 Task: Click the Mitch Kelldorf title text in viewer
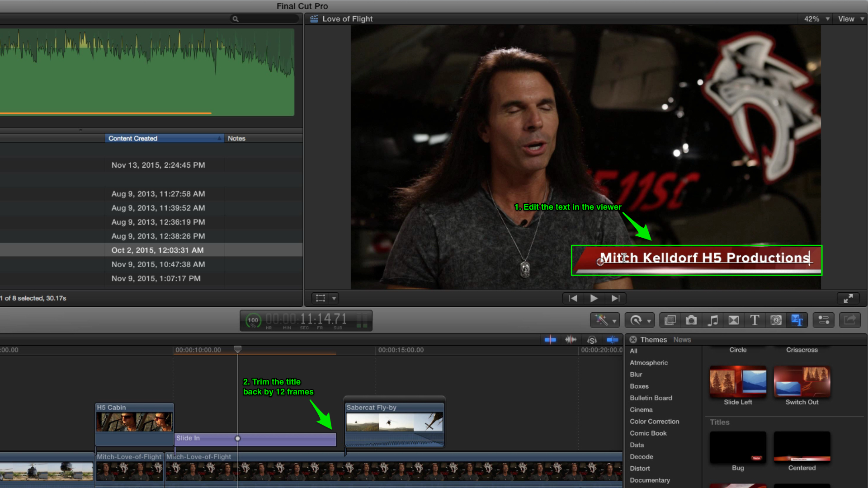pyautogui.click(x=704, y=258)
